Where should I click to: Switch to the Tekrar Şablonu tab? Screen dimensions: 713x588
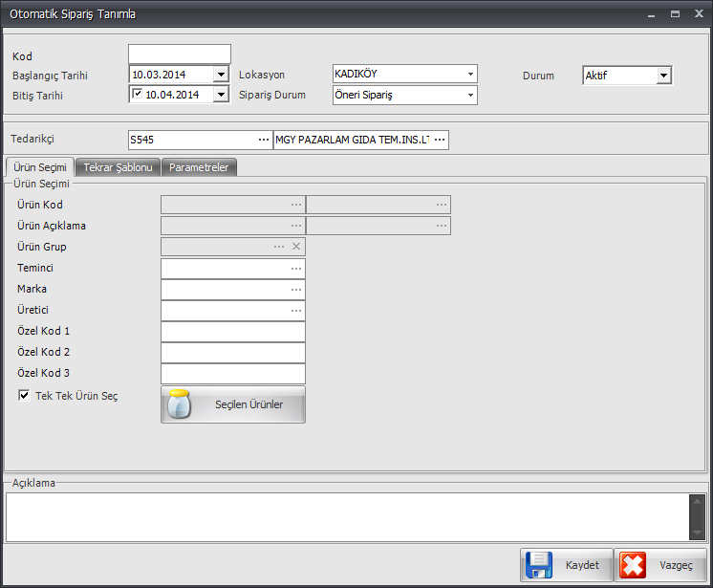pos(118,167)
